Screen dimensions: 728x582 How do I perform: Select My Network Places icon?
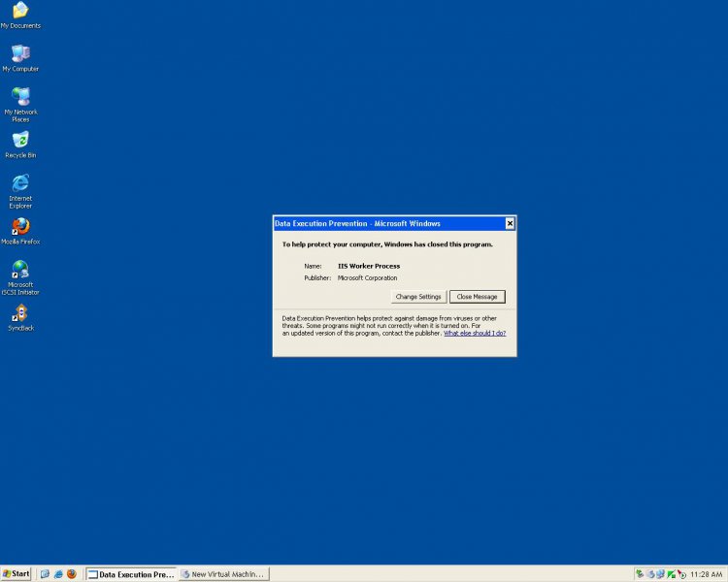click(20, 105)
